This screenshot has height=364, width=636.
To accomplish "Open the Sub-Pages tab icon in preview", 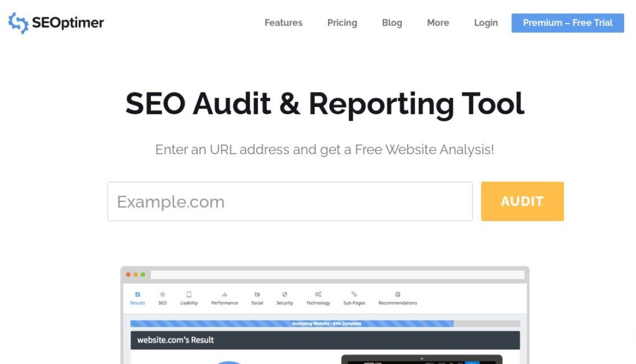I will [354, 294].
